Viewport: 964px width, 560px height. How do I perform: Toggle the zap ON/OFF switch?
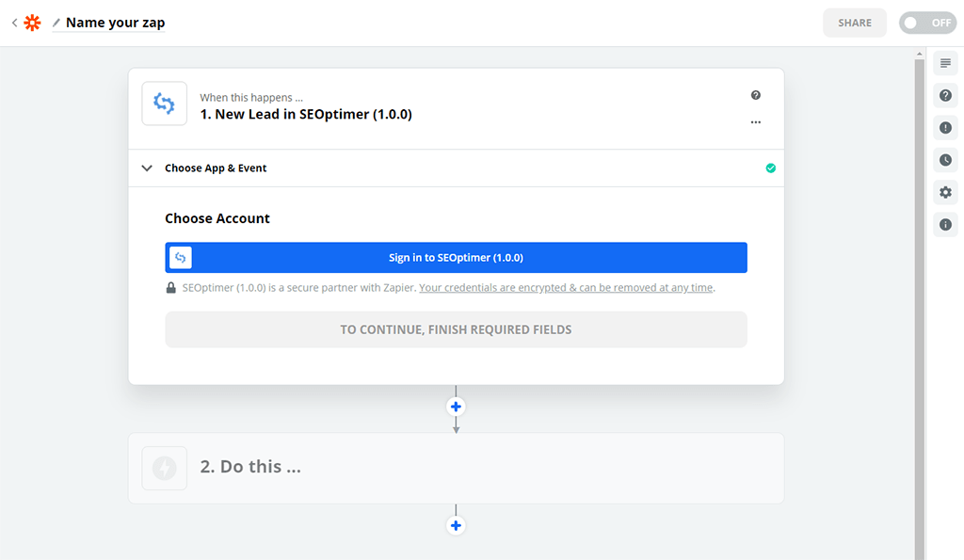point(926,23)
